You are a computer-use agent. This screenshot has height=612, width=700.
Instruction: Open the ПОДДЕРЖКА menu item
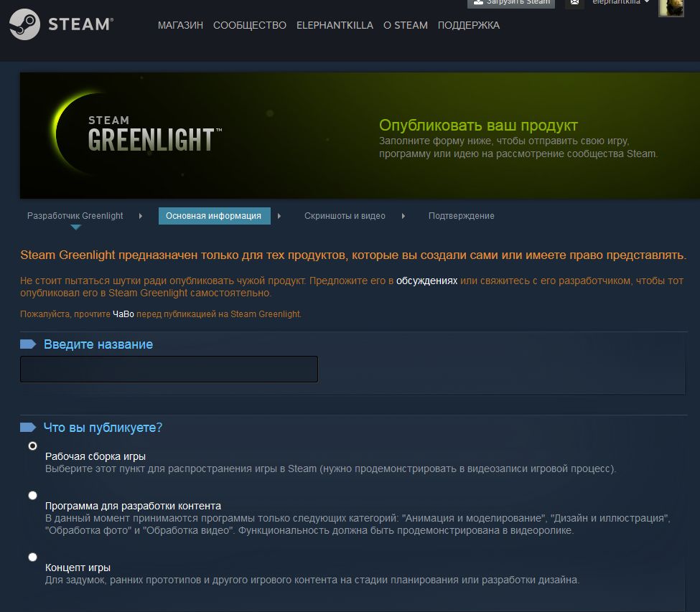[x=468, y=25]
